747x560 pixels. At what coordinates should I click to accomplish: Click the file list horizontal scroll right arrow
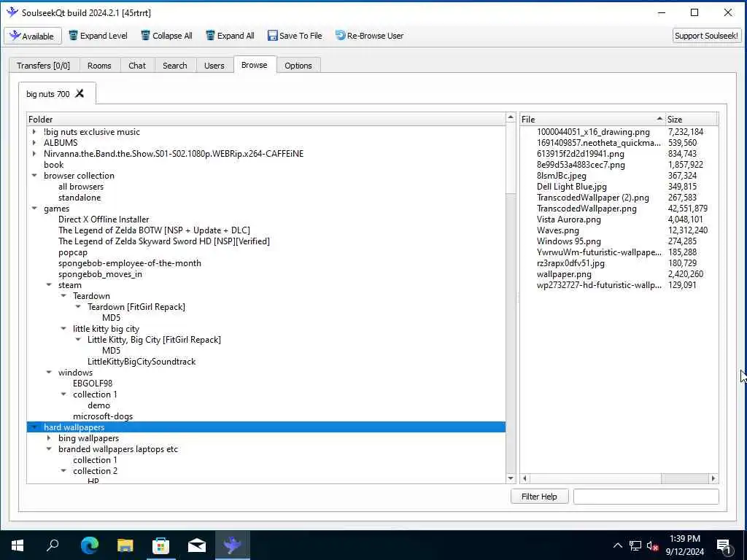pyautogui.click(x=713, y=478)
